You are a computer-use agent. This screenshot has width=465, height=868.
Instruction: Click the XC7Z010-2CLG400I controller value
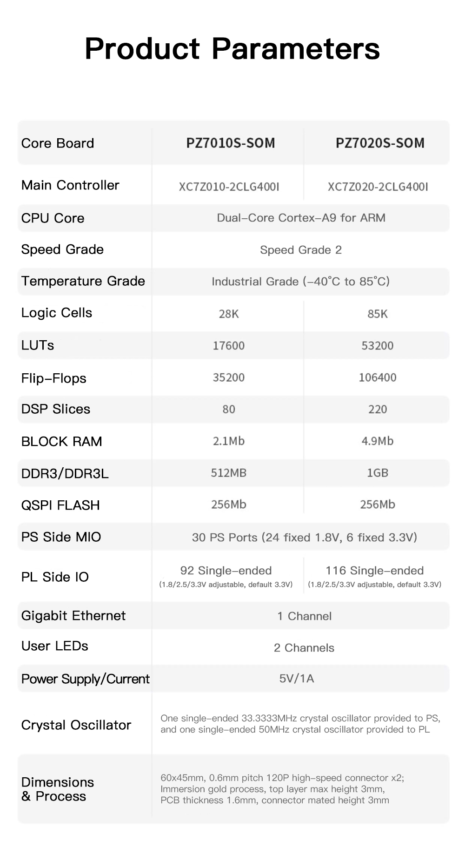[x=229, y=187]
